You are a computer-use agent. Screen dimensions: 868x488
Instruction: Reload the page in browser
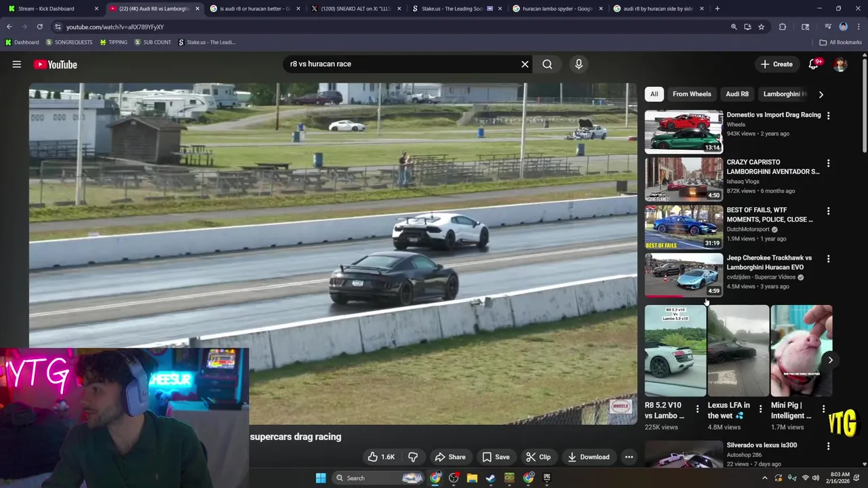[x=40, y=26]
